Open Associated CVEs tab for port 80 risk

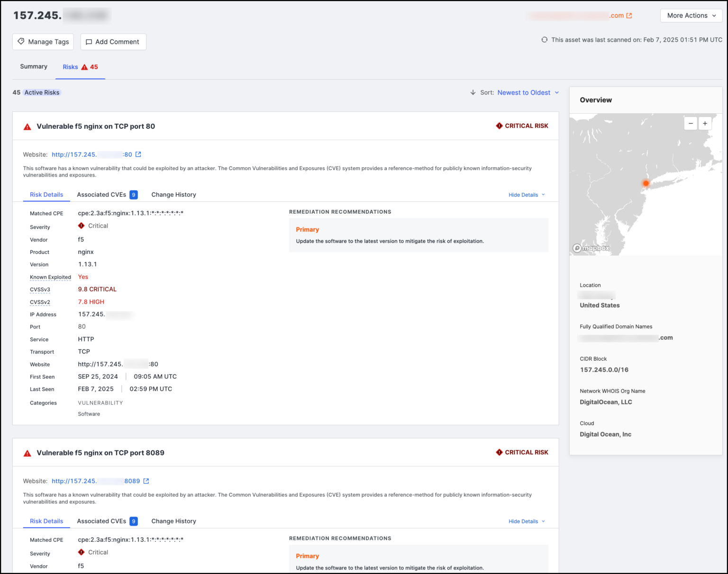click(x=107, y=195)
